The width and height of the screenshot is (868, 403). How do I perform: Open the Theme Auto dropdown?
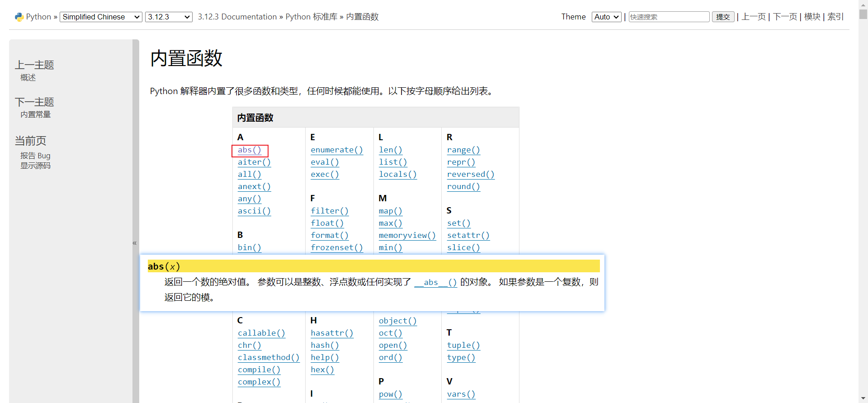[x=607, y=17]
